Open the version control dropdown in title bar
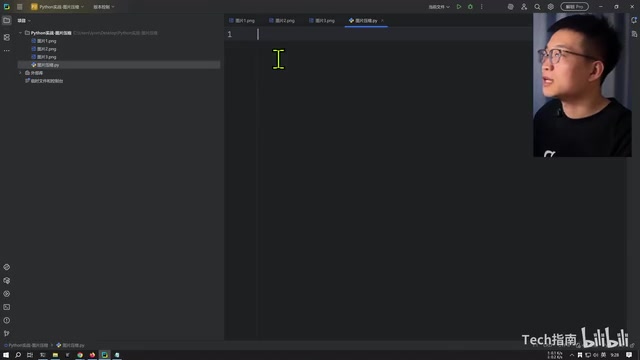This screenshot has width=640, height=360. pos(104,7)
